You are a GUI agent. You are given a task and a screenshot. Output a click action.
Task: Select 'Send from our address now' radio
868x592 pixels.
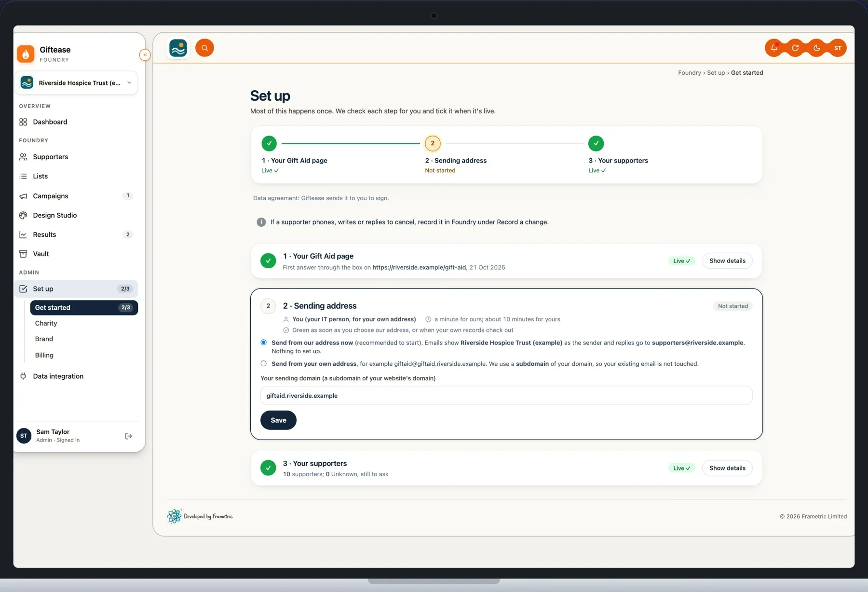(263, 343)
